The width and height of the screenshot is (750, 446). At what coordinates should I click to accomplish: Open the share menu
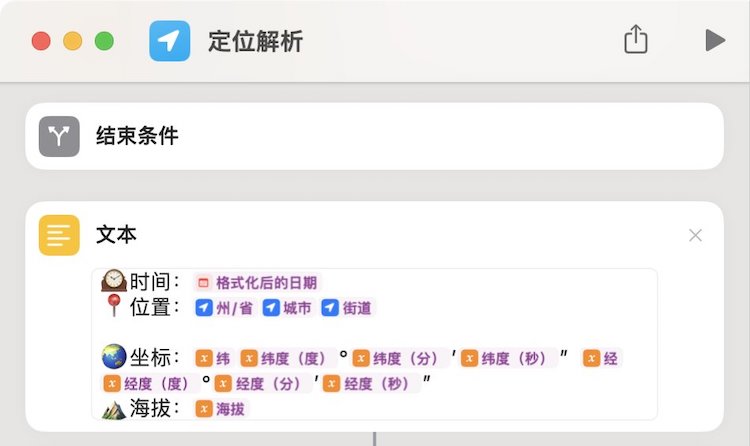[636, 40]
